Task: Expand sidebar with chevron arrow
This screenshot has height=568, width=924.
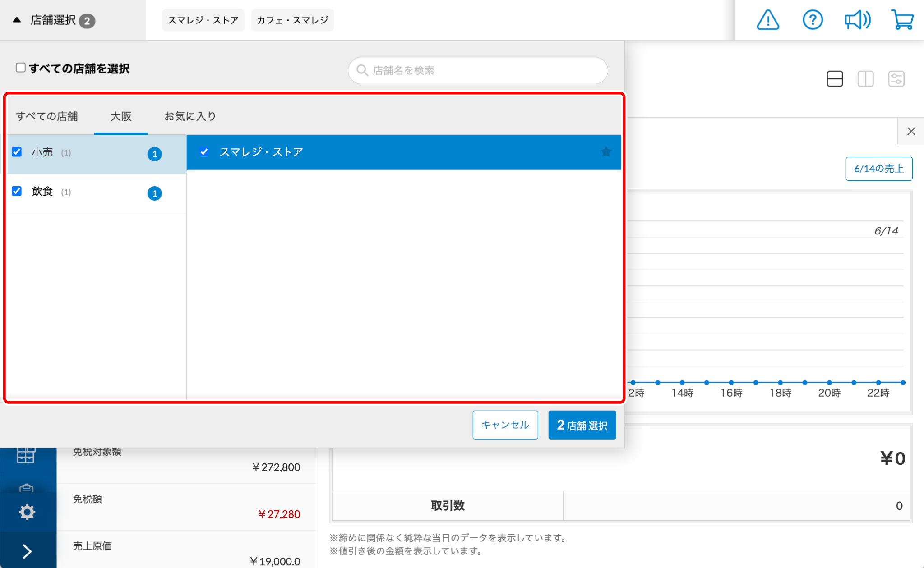Action: point(27,551)
